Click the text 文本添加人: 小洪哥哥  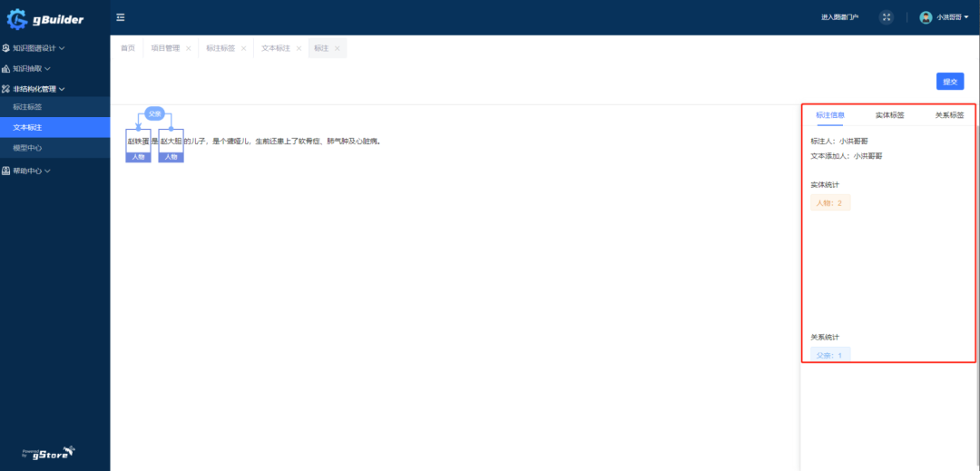847,156
